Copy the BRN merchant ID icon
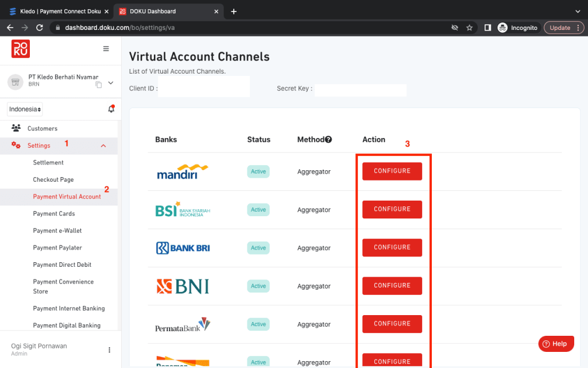The height and width of the screenshot is (368, 588). click(x=99, y=85)
